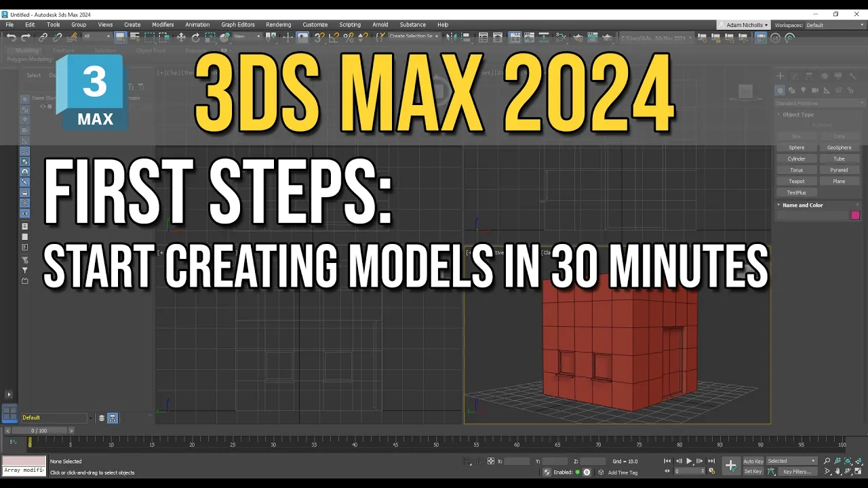This screenshot has width=868, height=488.
Task: Click the TextPlus button
Action: 797,192
